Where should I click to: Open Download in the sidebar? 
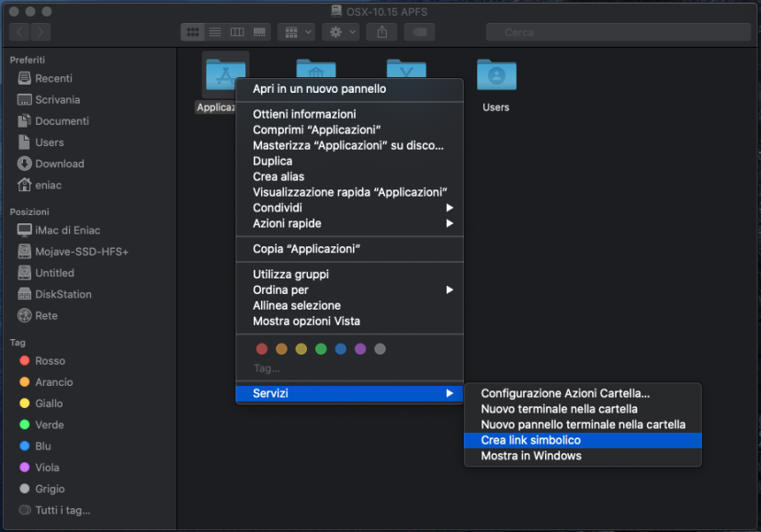click(x=51, y=164)
